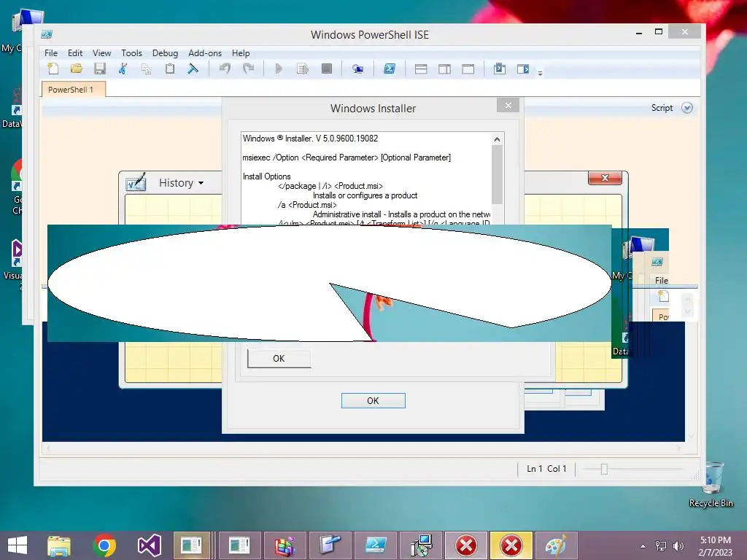This screenshot has height=560, width=747.
Task: Click 'Installs or configures a product' text
Action: (x=365, y=195)
